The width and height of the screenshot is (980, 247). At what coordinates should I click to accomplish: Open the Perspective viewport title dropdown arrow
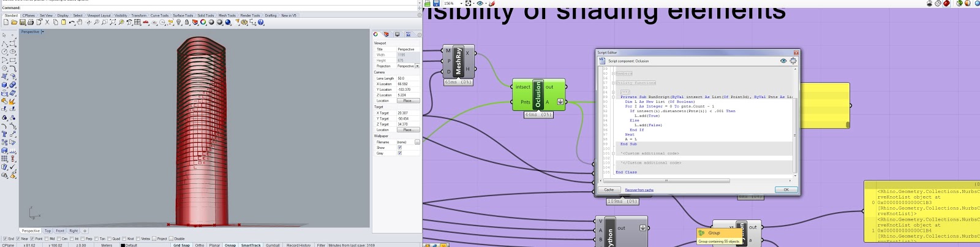point(42,32)
